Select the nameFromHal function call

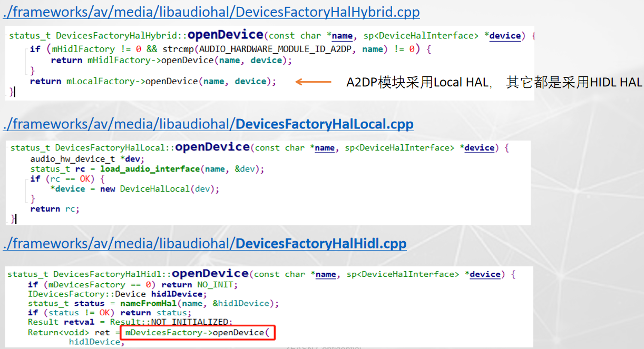[x=149, y=303]
